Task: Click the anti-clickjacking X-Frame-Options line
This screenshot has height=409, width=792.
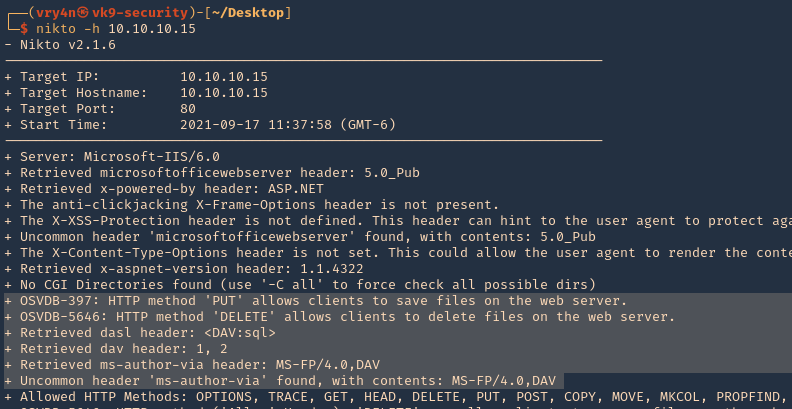Action: (x=252, y=205)
